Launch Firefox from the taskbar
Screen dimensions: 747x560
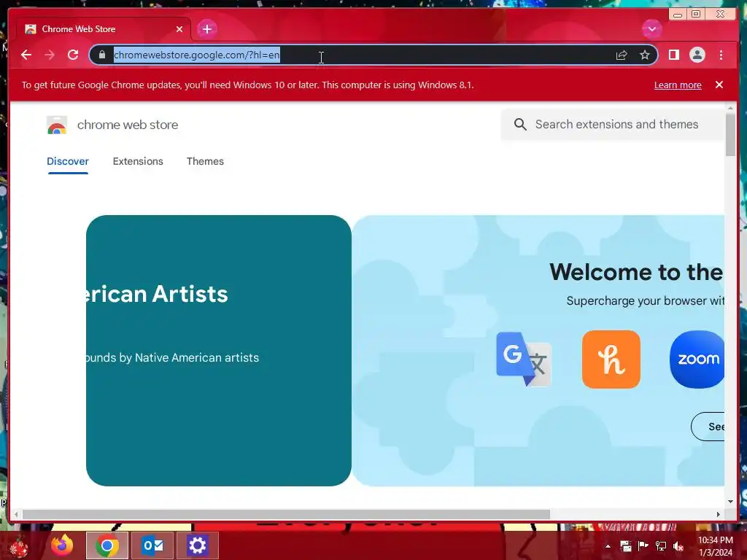pos(62,545)
